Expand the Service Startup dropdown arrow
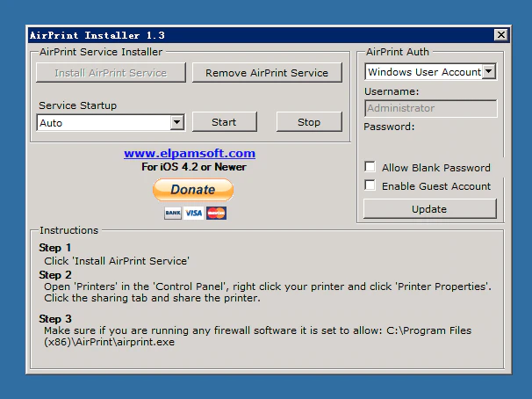 (x=176, y=123)
